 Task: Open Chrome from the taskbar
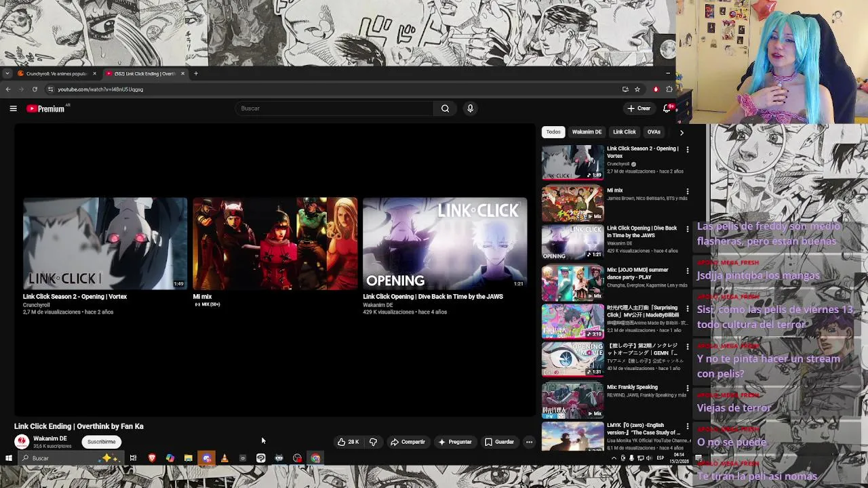315,458
